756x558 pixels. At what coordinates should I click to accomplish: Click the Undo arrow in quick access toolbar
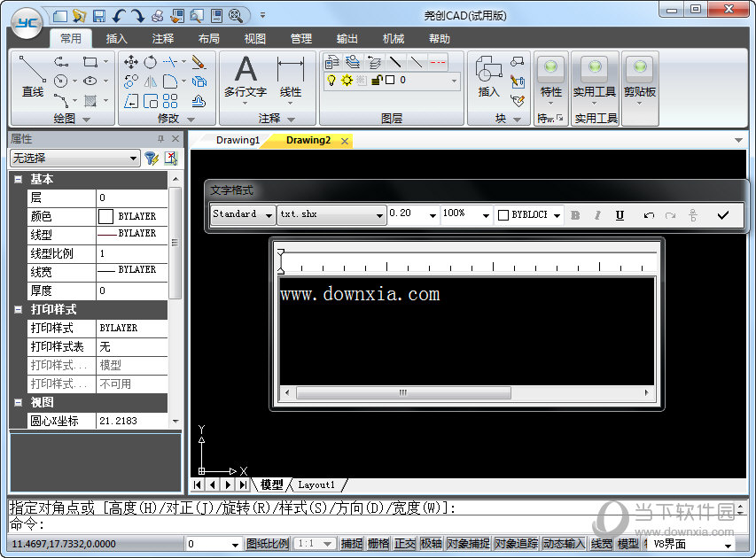coord(119,16)
